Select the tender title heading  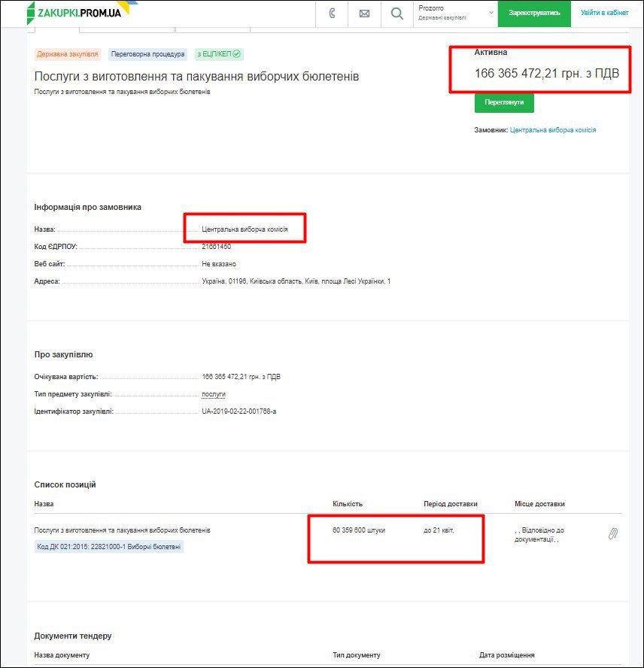click(196, 76)
